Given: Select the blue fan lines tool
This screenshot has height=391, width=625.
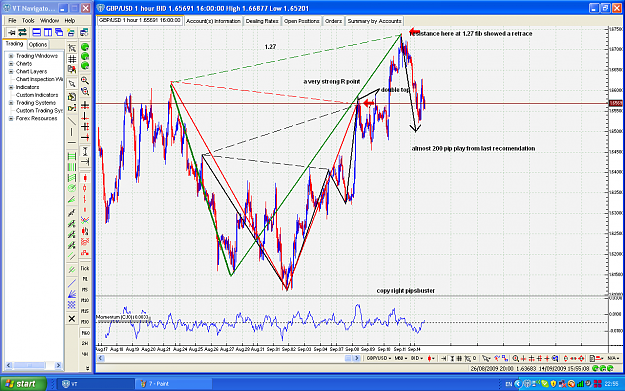Looking at the screenshot, I should pyautogui.click(x=72, y=294).
